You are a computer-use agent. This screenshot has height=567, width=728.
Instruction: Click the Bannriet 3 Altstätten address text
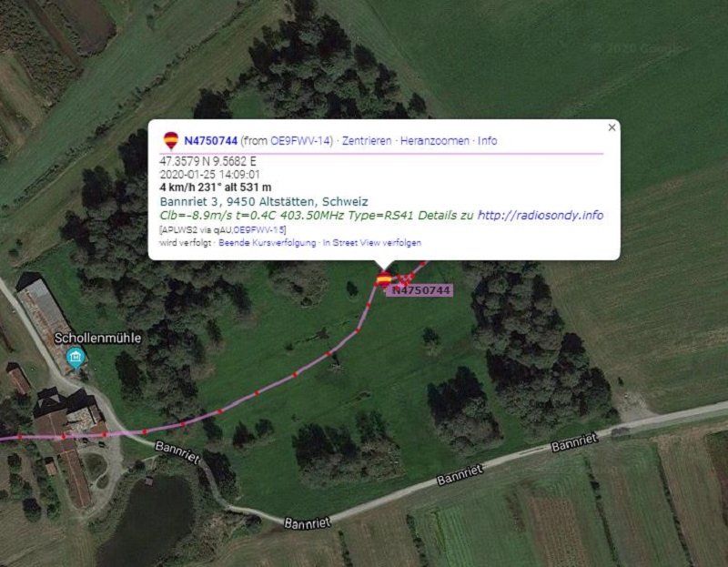pyautogui.click(x=264, y=201)
